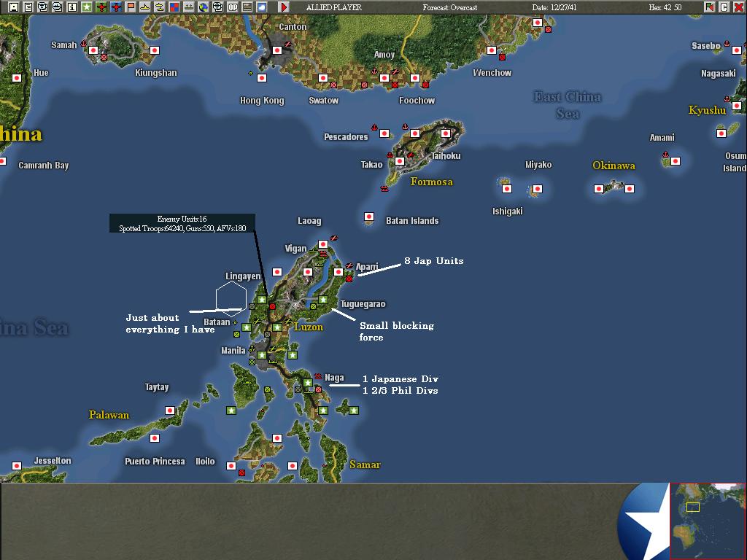The height and width of the screenshot is (560, 747).
Task: Select the Allied star base at Bataan
Action: 247,327
